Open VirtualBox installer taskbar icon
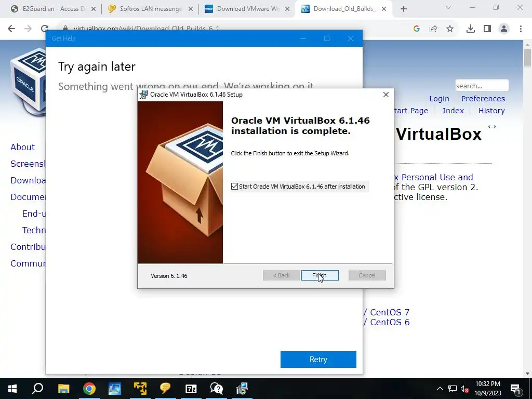The height and width of the screenshot is (399, 532). click(x=242, y=389)
